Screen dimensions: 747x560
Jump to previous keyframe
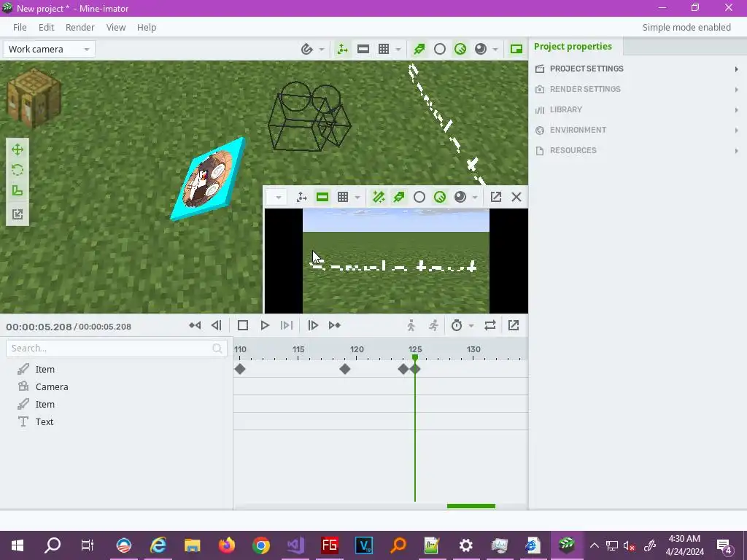coord(195,325)
